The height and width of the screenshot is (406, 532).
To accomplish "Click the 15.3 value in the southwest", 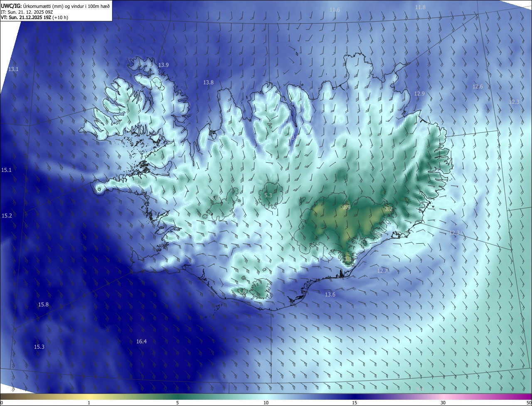I will point(39,347).
